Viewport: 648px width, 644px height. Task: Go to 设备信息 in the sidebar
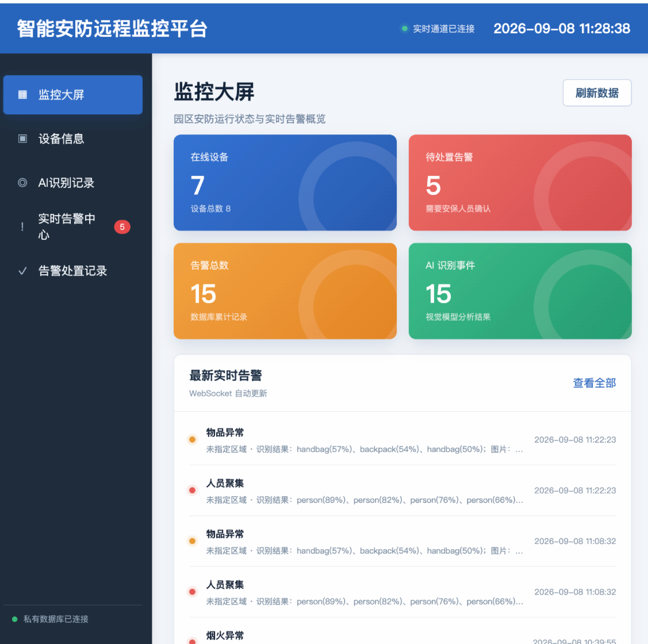[x=73, y=139]
